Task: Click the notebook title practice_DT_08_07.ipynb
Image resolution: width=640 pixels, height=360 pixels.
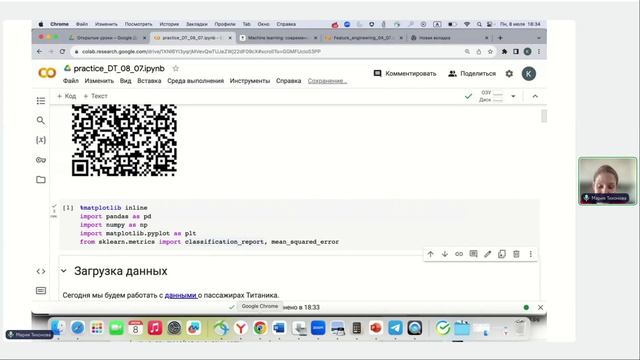Action: click(119, 69)
